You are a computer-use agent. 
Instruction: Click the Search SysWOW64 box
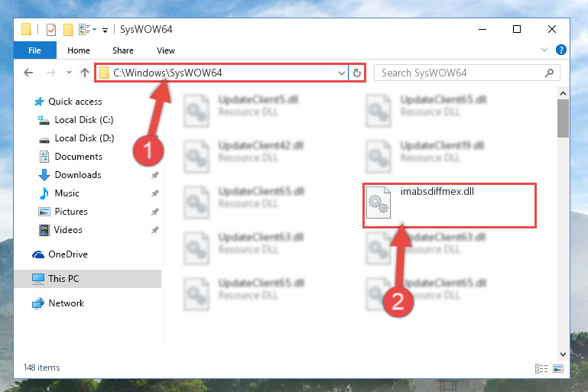467,73
